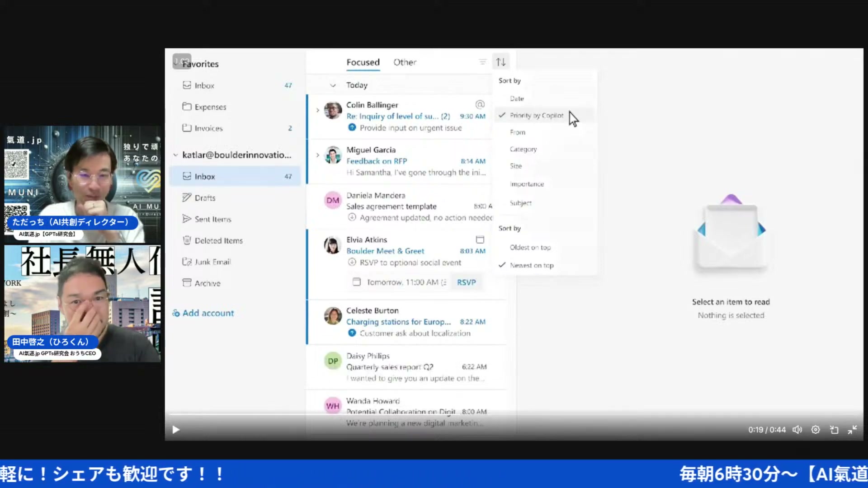The height and width of the screenshot is (488, 868).
Task: Click the video play button
Action: pos(176,430)
